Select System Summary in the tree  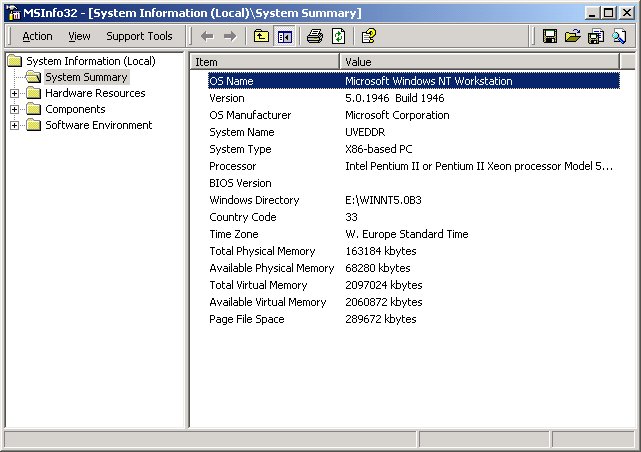86,77
